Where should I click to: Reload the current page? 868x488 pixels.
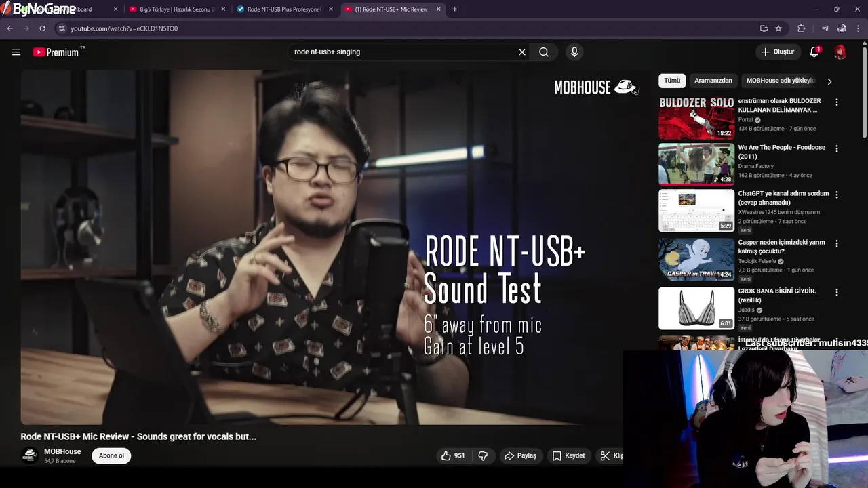42,28
